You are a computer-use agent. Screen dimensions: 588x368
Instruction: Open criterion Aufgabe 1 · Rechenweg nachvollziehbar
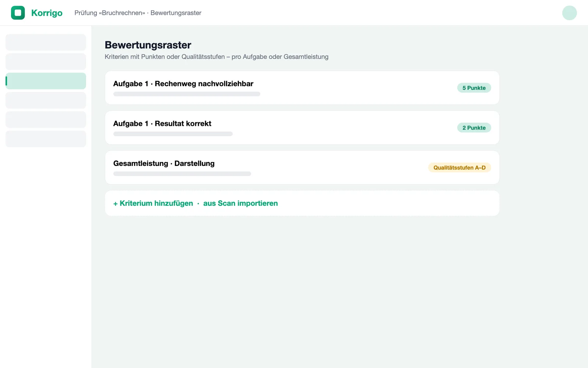(302, 88)
